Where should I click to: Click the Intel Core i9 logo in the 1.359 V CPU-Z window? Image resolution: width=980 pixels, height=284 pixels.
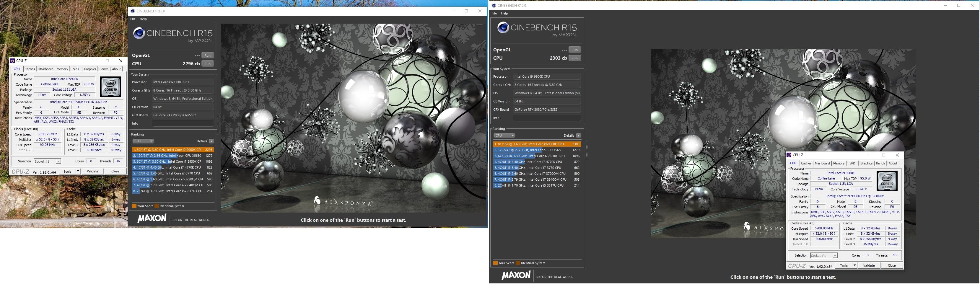click(111, 87)
